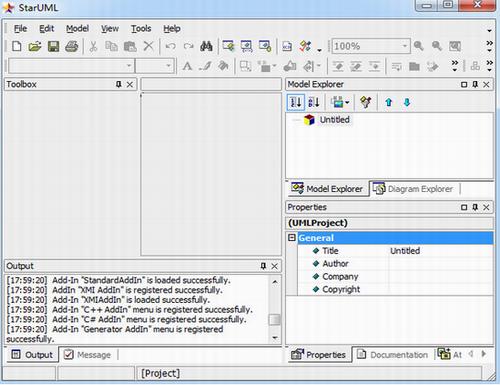Open the 100% zoom level dropdown

pyautogui.click(x=404, y=46)
